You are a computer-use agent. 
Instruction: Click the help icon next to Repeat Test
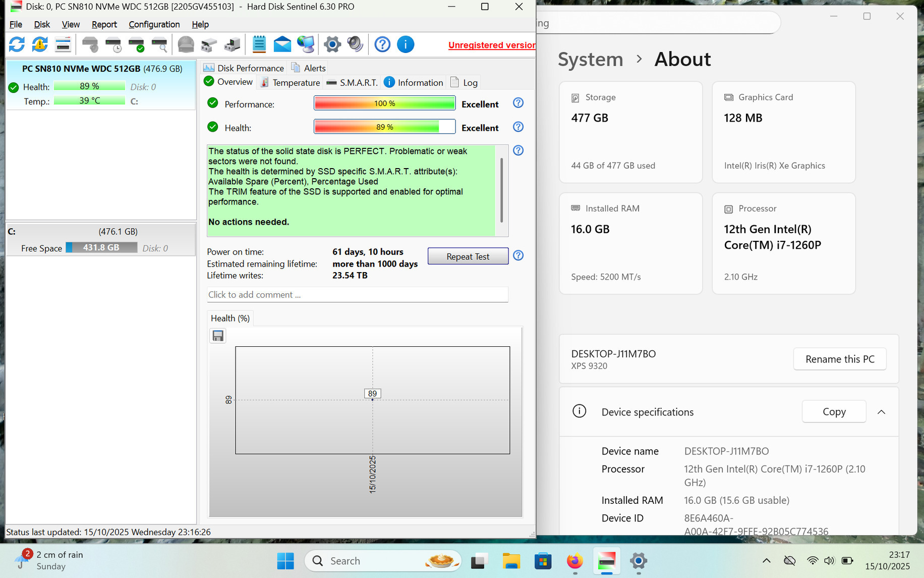click(x=518, y=255)
